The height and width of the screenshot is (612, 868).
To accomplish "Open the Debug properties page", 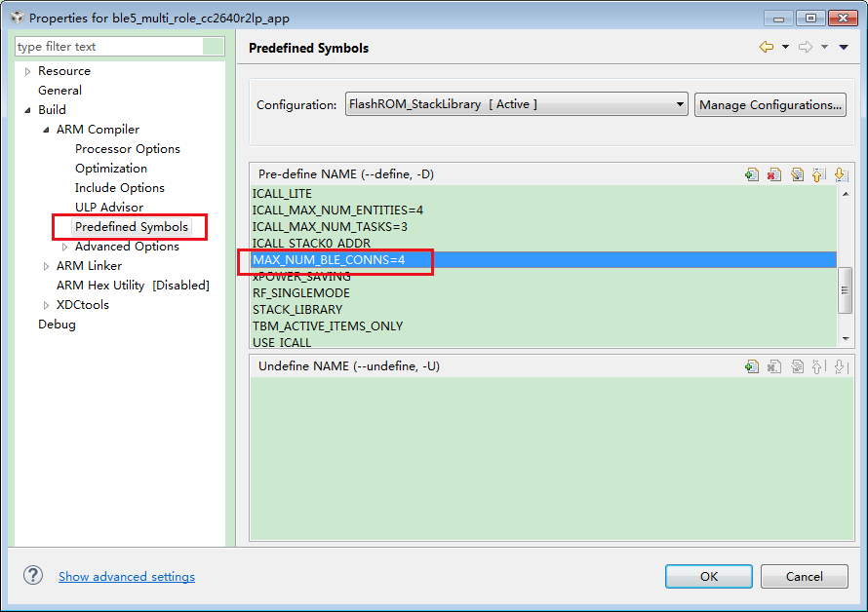I will (57, 325).
